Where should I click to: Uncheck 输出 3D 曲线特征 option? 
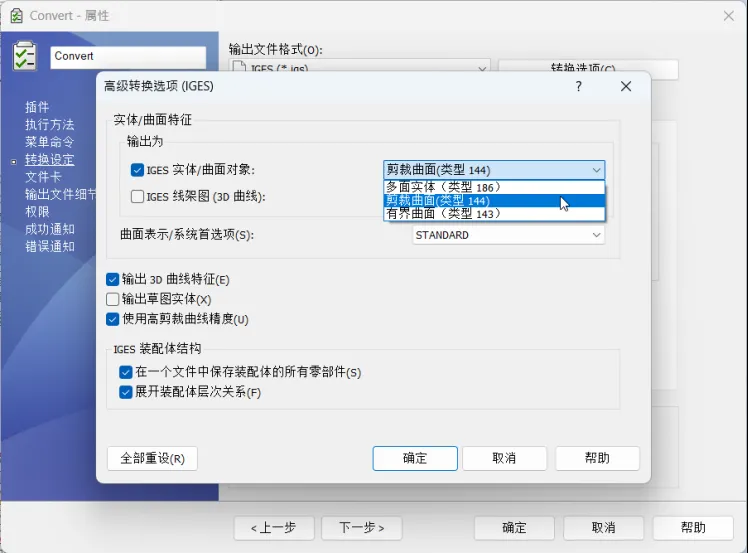pos(113,280)
